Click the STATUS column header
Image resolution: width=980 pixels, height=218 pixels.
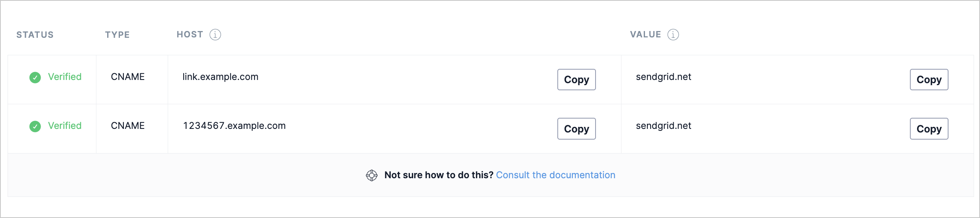35,35
